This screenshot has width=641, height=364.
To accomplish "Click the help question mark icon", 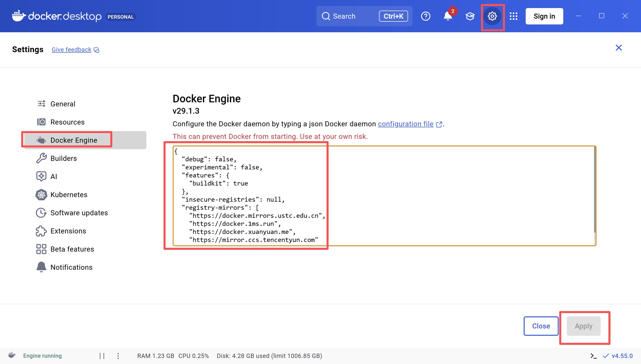I will pos(425,16).
